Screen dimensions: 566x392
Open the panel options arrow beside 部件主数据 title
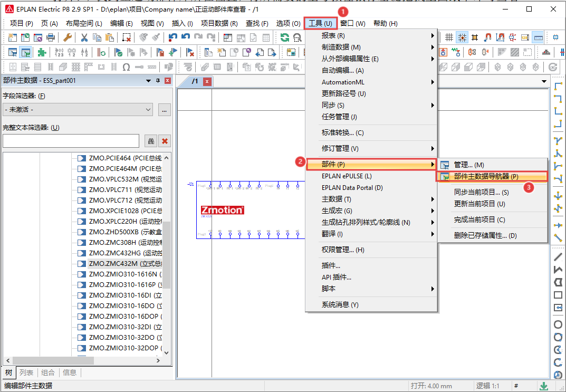[x=148, y=81]
